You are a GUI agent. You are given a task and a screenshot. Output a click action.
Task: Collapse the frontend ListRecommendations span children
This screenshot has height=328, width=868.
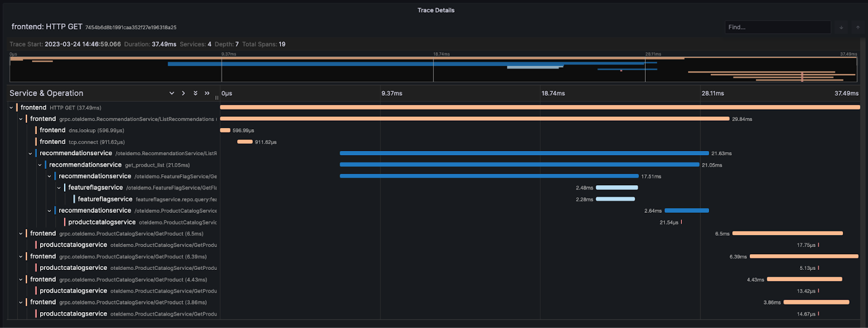point(21,119)
